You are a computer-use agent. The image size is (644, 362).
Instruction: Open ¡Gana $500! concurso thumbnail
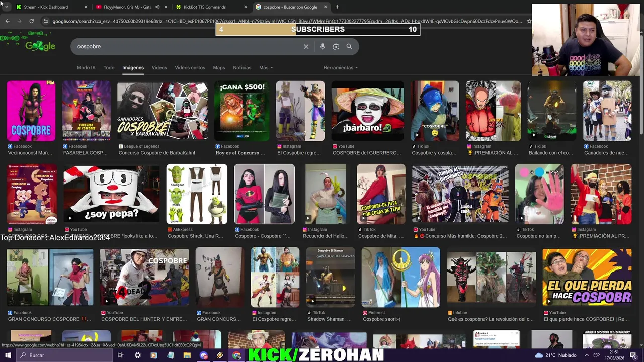242,111
